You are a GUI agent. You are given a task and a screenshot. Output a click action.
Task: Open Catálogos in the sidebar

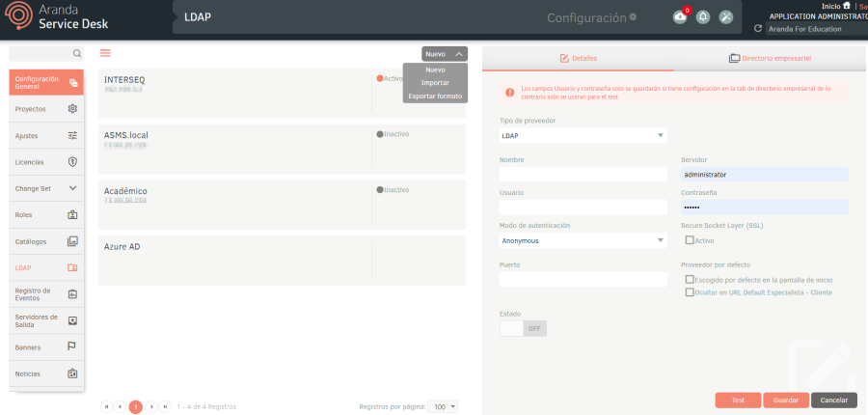(46, 241)
